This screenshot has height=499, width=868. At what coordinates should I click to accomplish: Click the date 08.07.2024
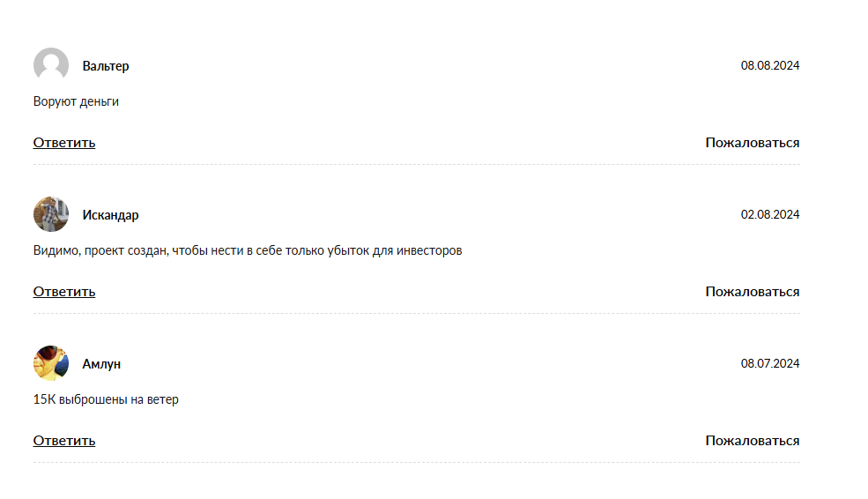coord(770,363)
